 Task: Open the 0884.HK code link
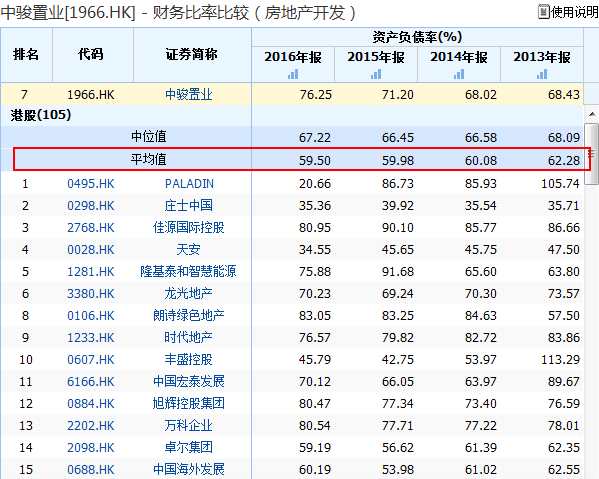[x=91, y=403]
